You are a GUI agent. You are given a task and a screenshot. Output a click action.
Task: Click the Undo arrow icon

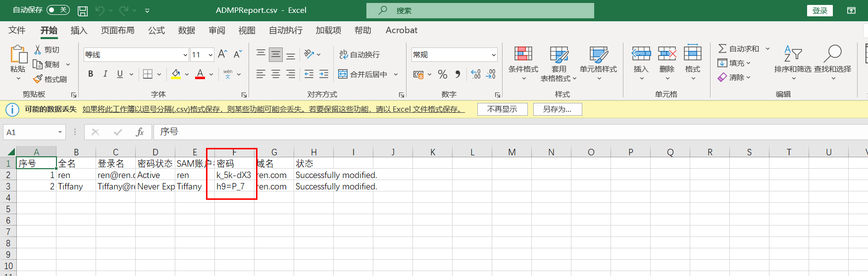100,10
